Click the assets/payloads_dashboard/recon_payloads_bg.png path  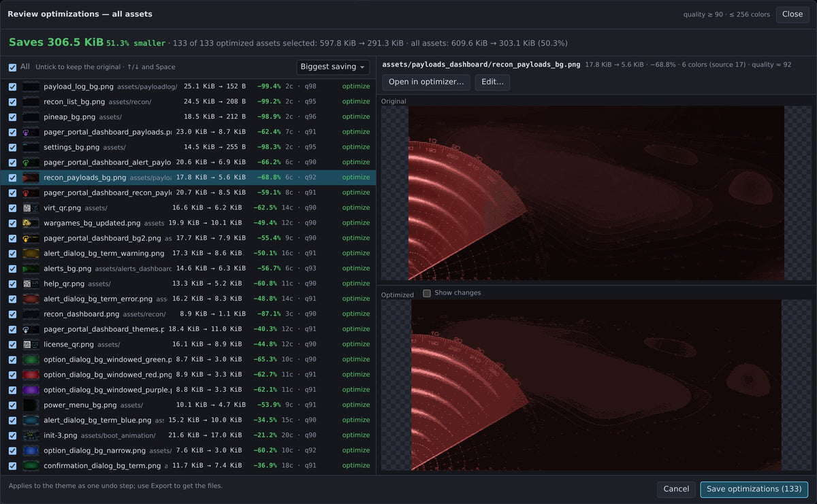[481, 65]
